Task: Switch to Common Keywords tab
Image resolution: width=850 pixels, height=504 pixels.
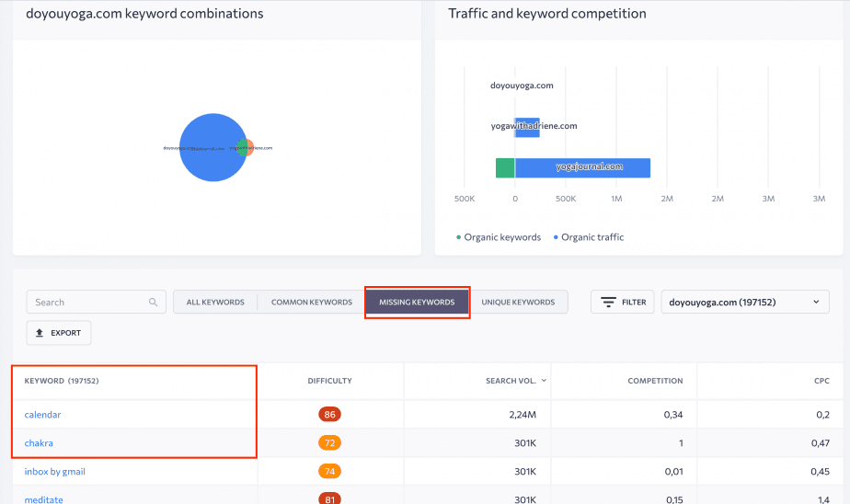Action: click(312, 302)
